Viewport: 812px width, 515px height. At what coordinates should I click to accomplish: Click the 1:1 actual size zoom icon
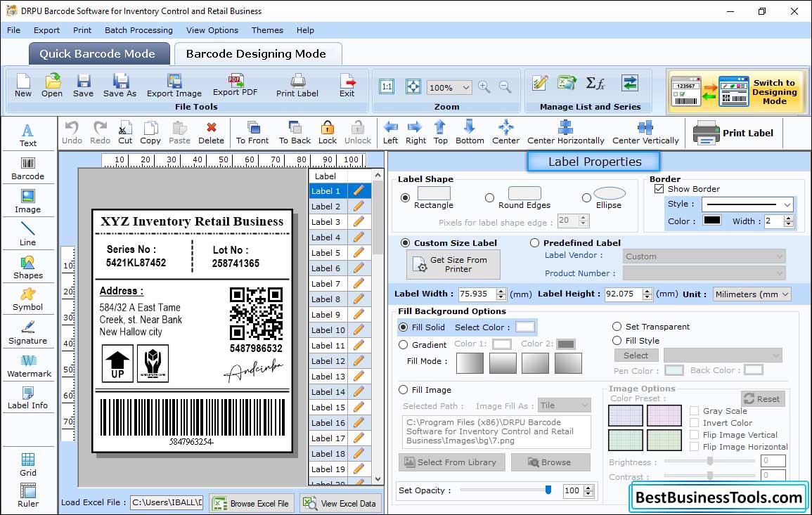387,86
